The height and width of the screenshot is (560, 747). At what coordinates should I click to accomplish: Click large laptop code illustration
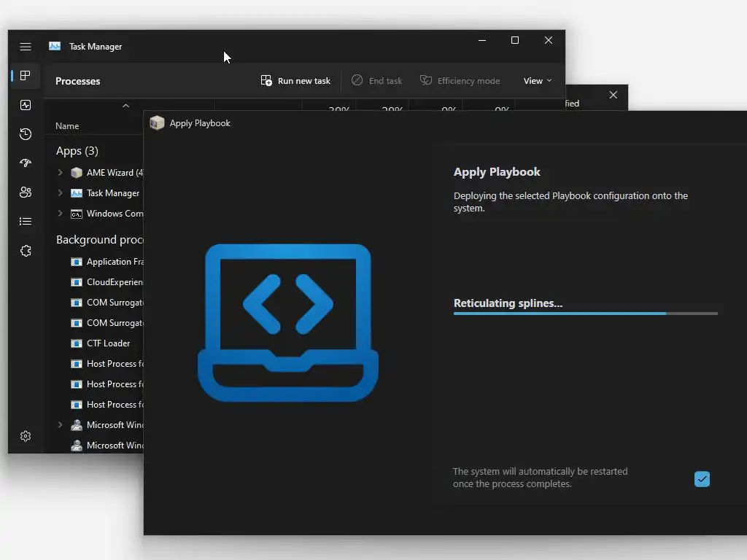pos(287,322)
